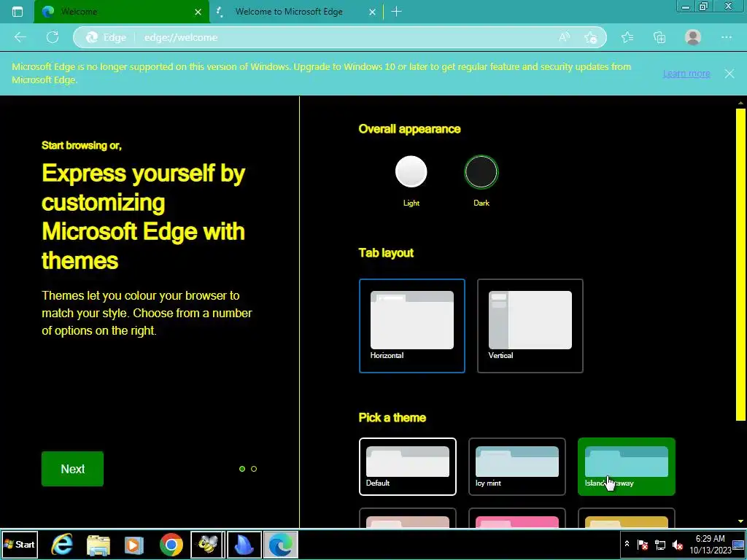Image resolution: width=747 pixels, height=560 pixels.
Task: Add this page to favorites star icon
Action: coord(591,37)
